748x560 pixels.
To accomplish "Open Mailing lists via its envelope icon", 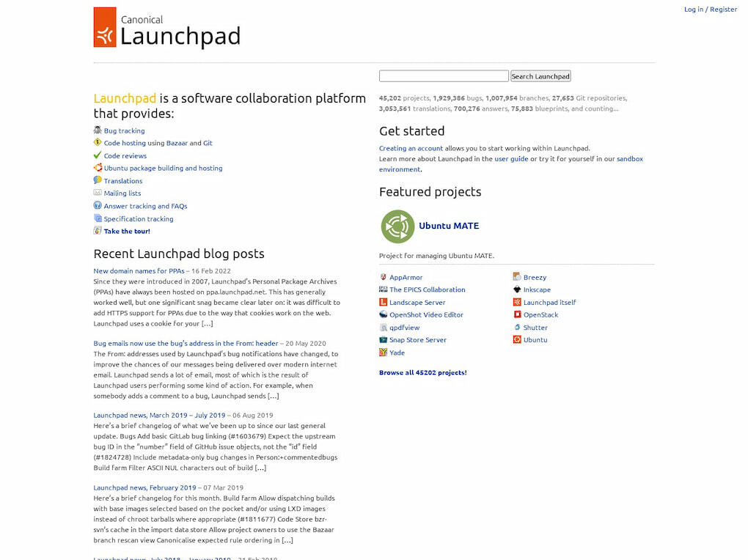I will pos(98,193).
